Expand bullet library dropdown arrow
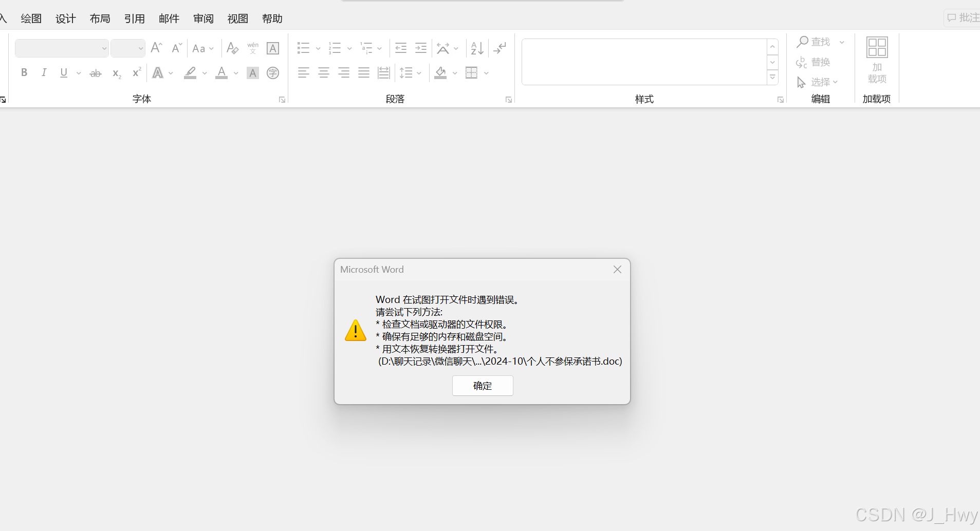Viewport: 980px width, 531px height. coord(318,48)
